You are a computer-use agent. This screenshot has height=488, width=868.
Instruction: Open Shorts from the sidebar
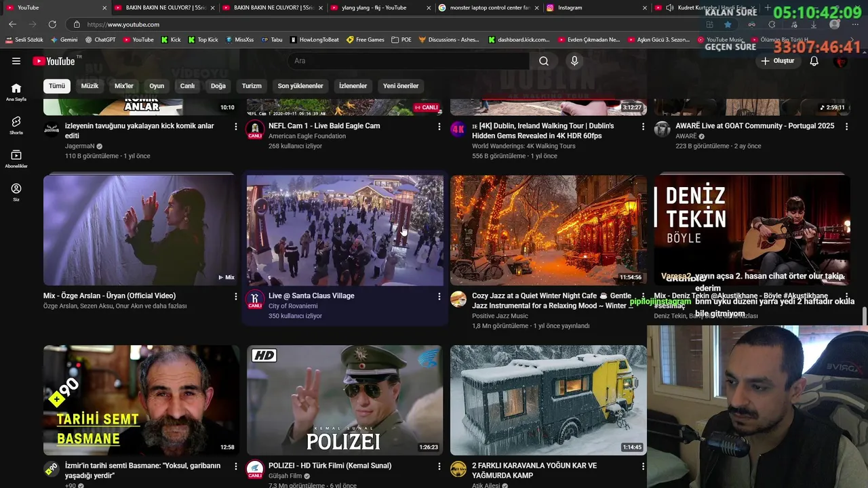16,125
